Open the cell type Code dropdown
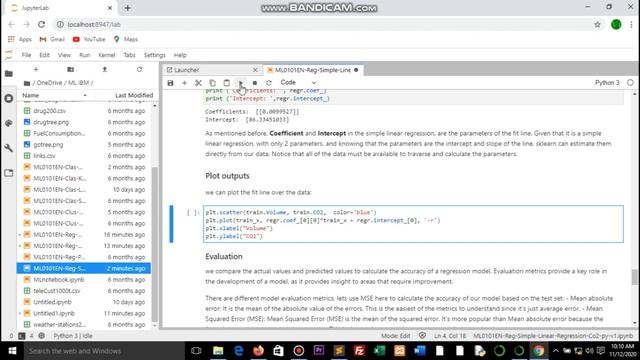 pos(298,82)
